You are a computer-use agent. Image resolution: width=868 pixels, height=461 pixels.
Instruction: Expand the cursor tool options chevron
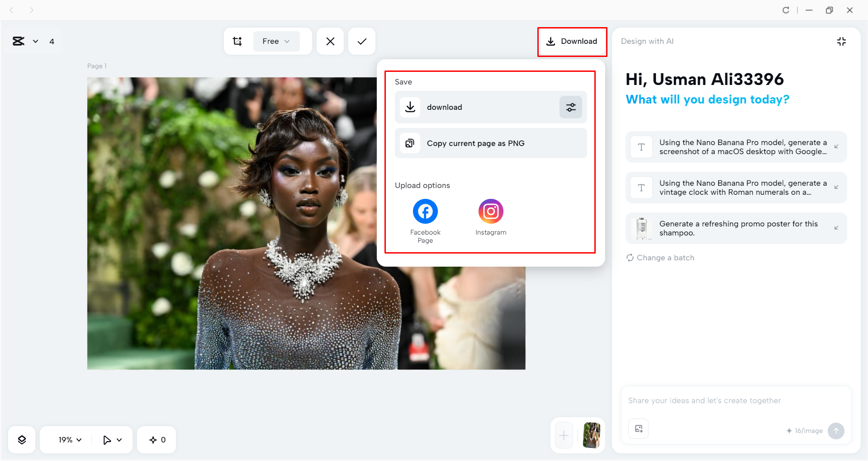[x=119, y=440]
